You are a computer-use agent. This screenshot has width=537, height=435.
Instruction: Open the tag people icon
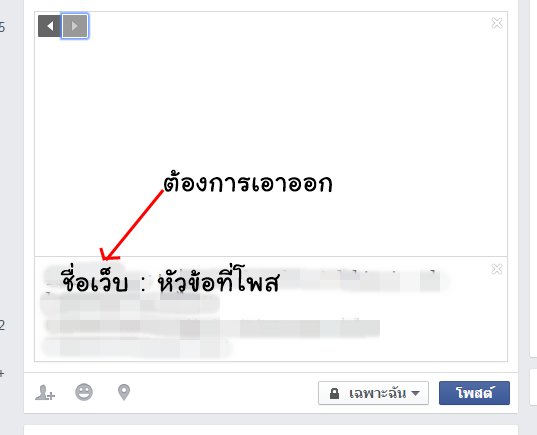click(x=45, y=393)
